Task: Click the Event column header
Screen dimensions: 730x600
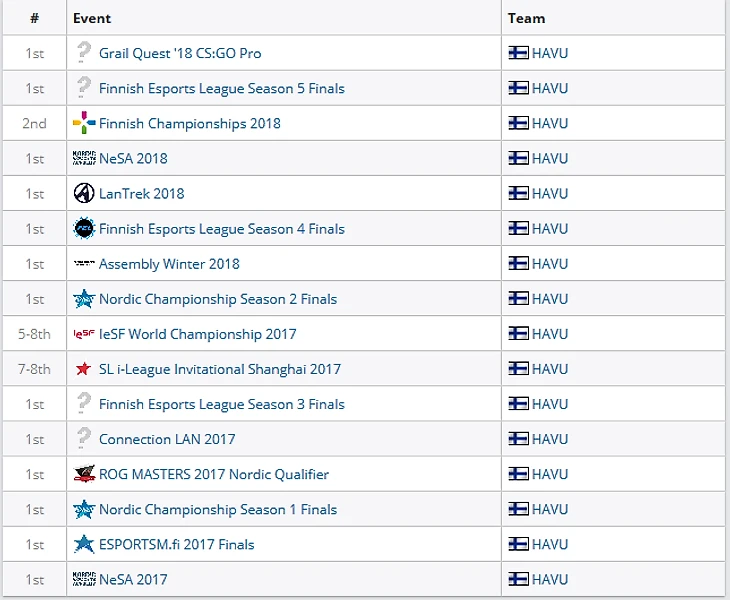Action: pyautogui.click(x=92, y=18)
